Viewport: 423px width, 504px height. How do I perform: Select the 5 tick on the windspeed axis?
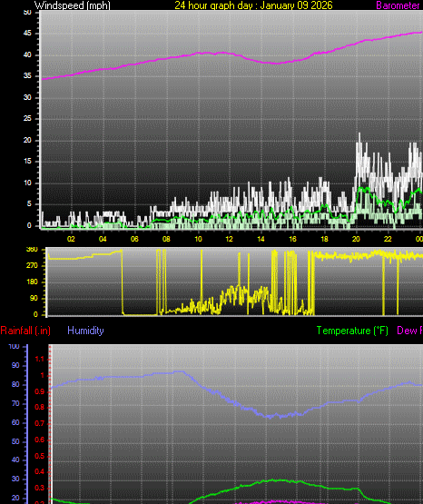pos(29,204)
